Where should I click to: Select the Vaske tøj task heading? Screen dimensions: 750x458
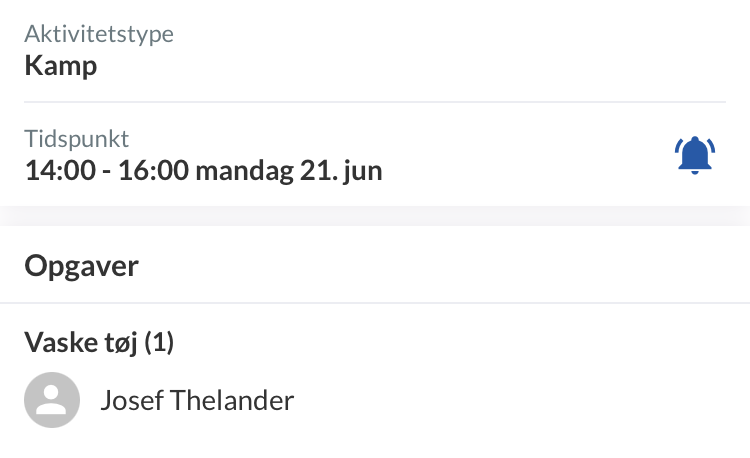(99, 343)
